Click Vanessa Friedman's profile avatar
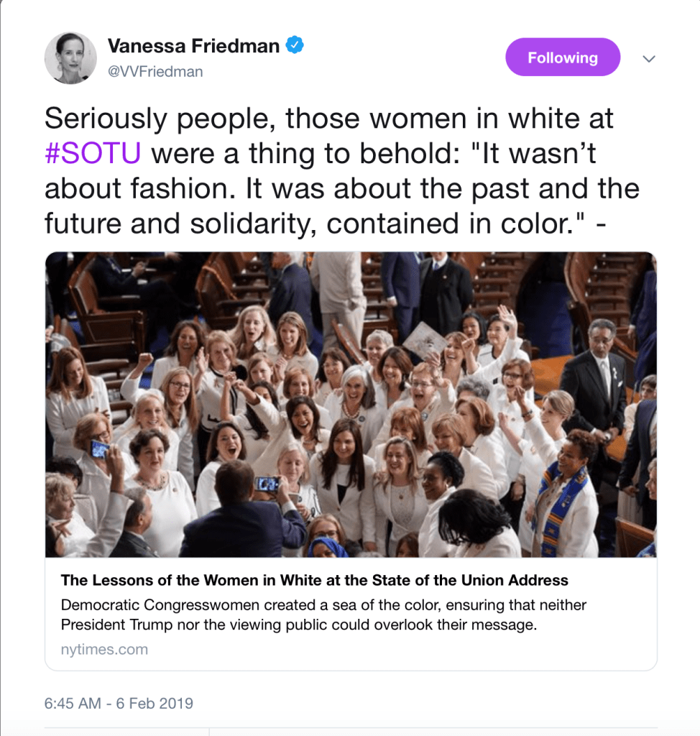 [70, 58]
